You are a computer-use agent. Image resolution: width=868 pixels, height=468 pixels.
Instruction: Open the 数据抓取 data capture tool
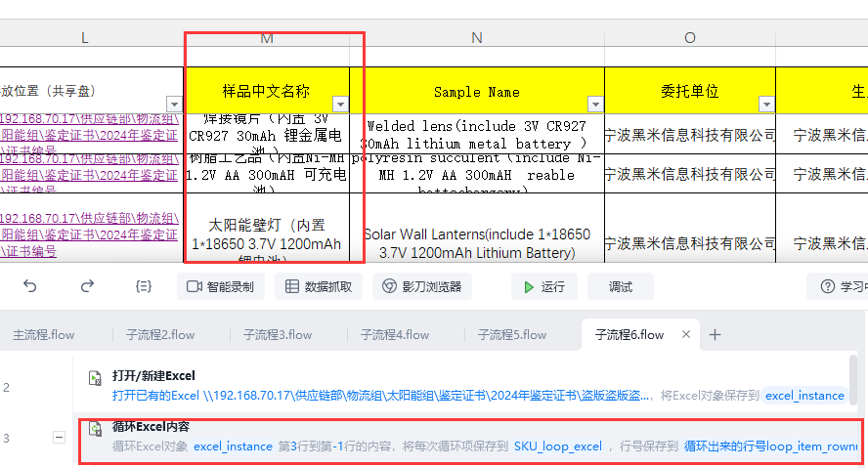coord(319,286)
